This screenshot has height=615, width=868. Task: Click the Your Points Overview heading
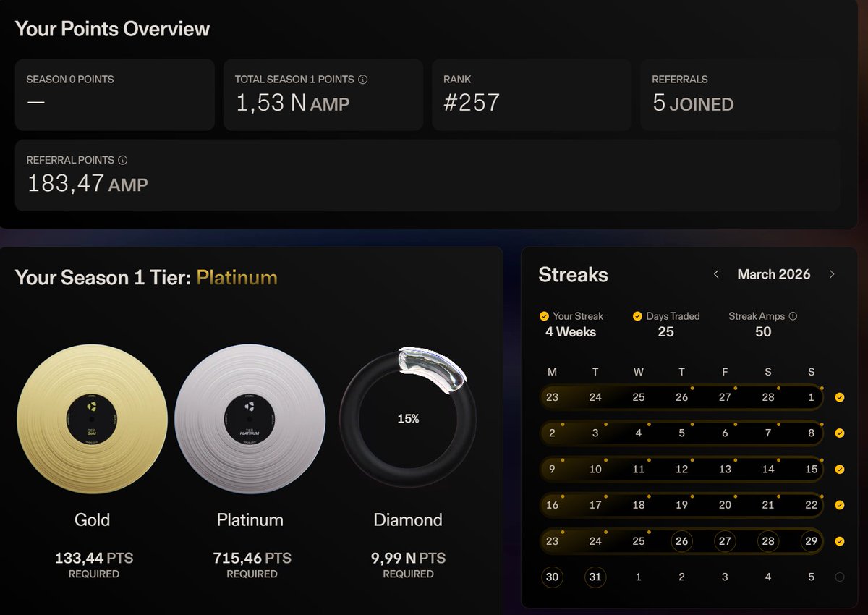(112, 29)
